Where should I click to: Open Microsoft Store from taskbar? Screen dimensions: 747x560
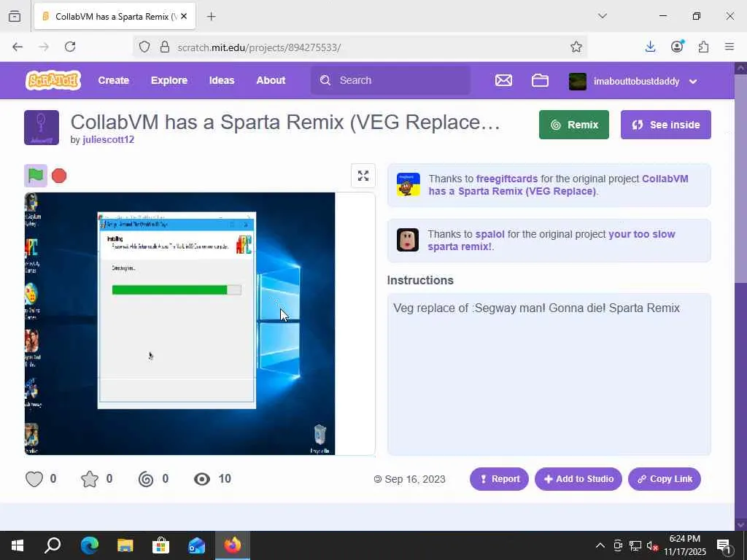coord(160,545)
